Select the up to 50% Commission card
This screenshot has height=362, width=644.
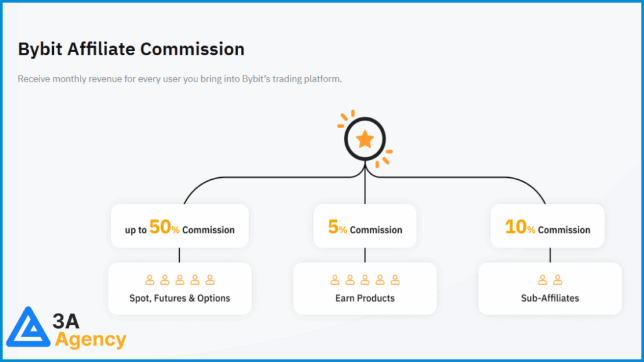(180, 226)
